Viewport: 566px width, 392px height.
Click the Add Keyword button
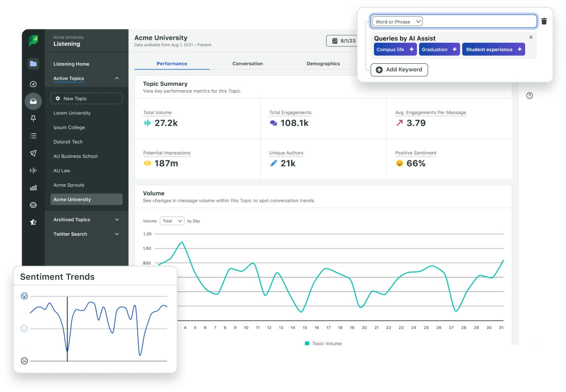coord(399,70)
